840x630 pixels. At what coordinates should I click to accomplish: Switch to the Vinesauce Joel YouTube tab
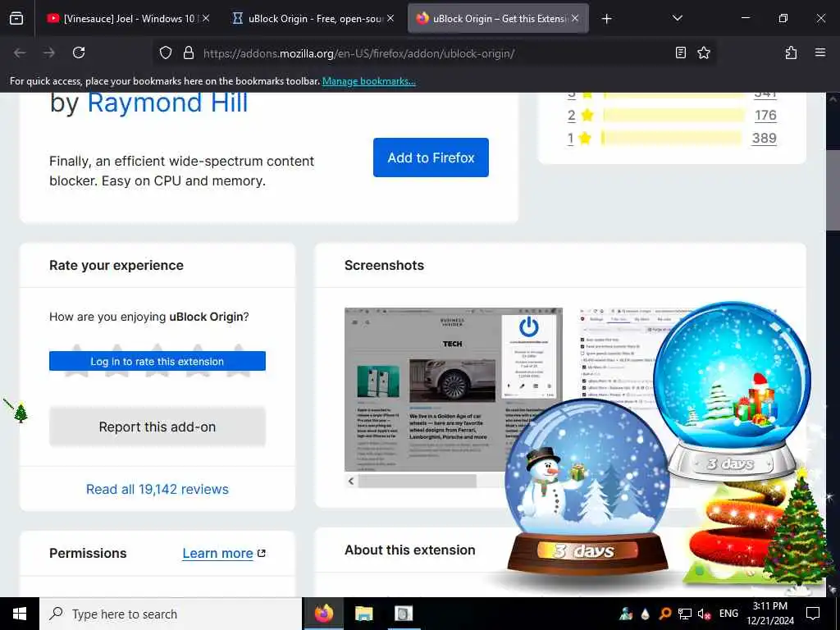[x=127, y=19]
